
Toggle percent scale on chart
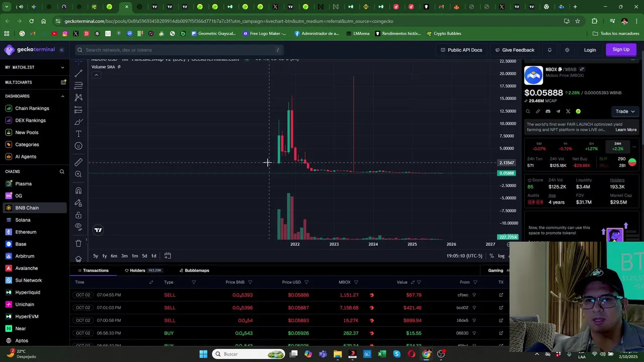pyautogui.click(x=492, y=256)
